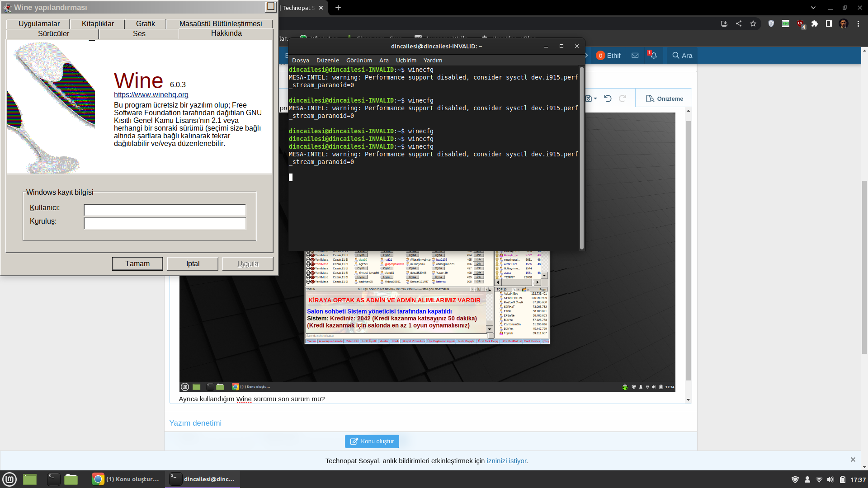Open the terminal Uçbirim menu
The height and width of the screenshot is (488, 868).
click(x=406, y=60)
